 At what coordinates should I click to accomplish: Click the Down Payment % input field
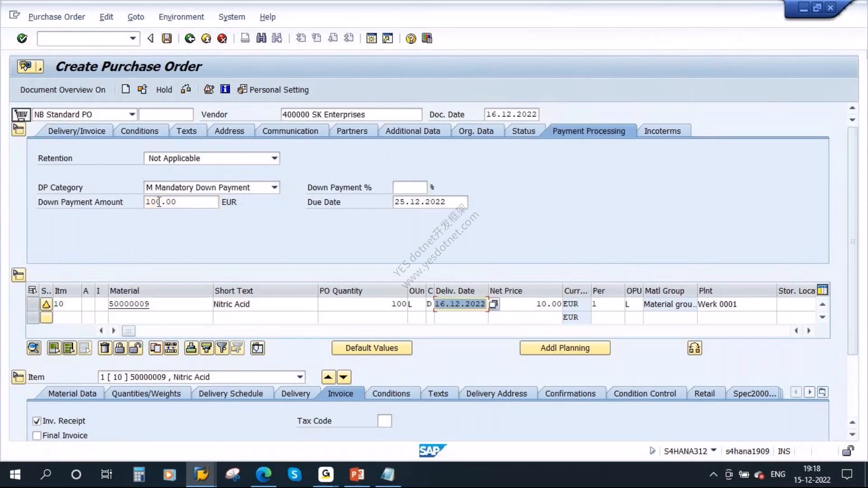[x=410, y=187]
